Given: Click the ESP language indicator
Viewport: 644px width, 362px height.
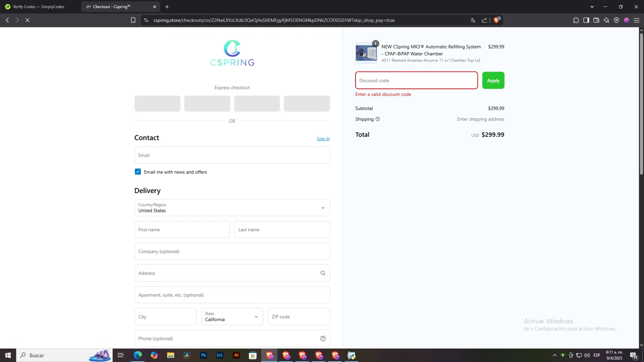Looking at the screenshot, I should (x=597, y=355).
